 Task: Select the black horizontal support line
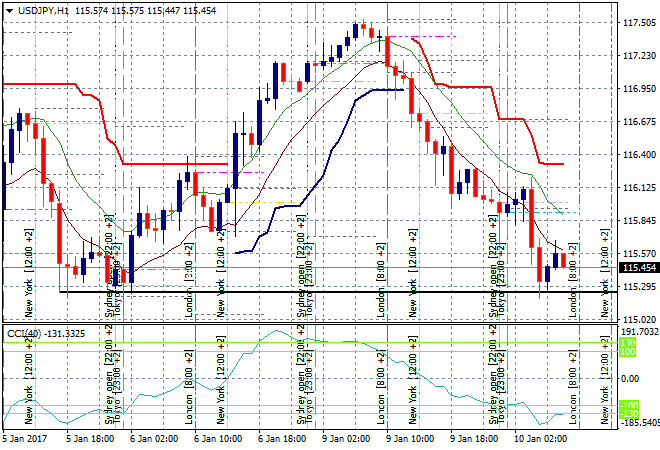(300, 292)
